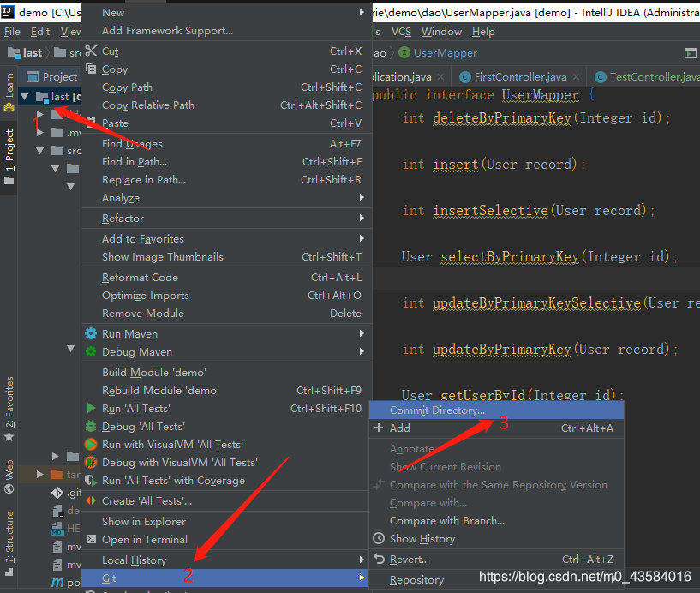Expand the New submenu arrow
Image resolution: width=700 pixels, height=593 pixels.
pos(362,12)
